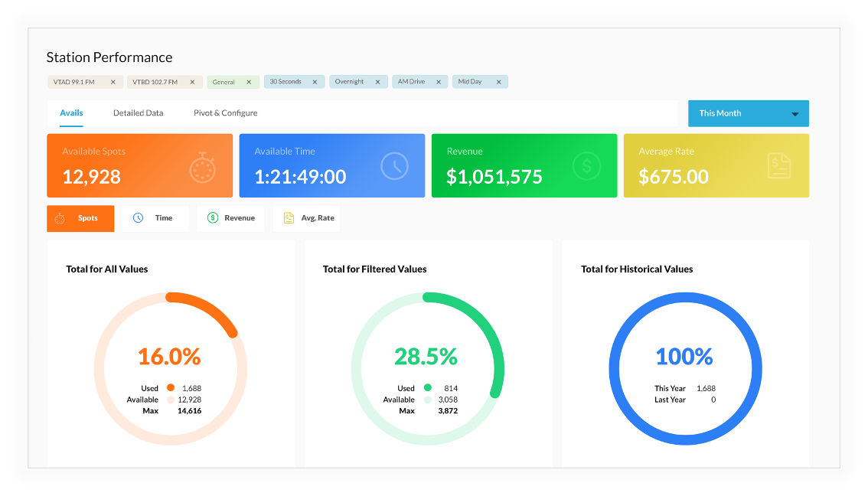Click the Total for All Values title
The height and width of the screenshot is (496, 868).
point(107,269)
